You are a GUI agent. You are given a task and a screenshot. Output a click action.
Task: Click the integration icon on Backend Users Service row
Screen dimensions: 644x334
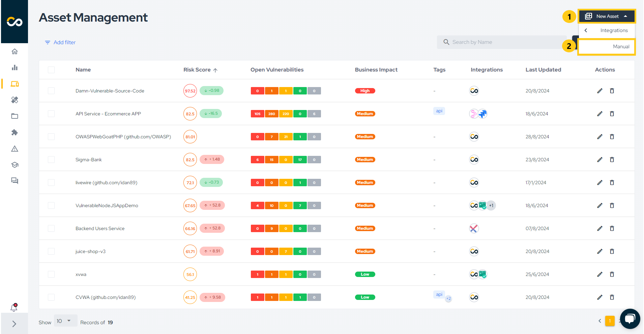tap(474, 228)
